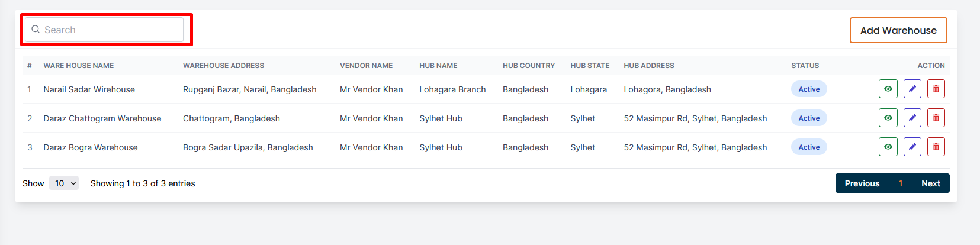The height and width of the screenshot is (245, 980).
Task: Click the search magnifier icon
Action: point(36,30)
